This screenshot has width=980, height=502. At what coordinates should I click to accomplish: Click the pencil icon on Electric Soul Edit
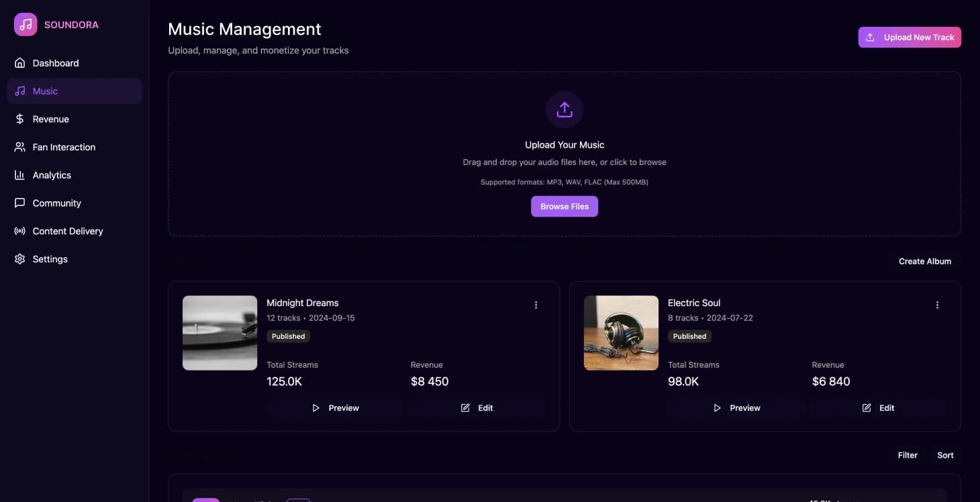pos(866,407)
